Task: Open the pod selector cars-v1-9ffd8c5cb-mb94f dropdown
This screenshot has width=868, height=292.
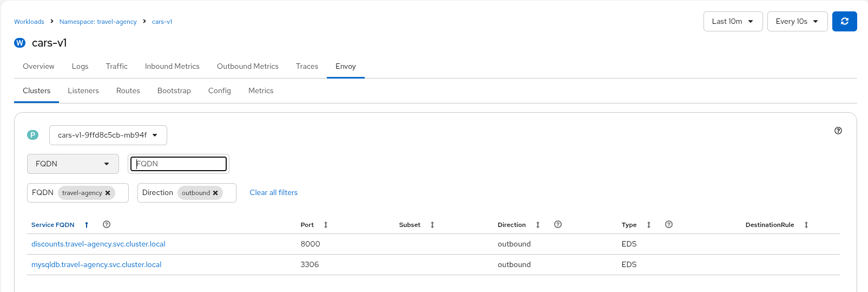Action: point(108,135)
